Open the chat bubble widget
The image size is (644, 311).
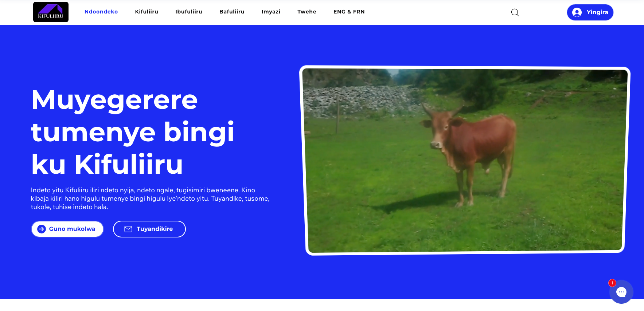point(621,292)
